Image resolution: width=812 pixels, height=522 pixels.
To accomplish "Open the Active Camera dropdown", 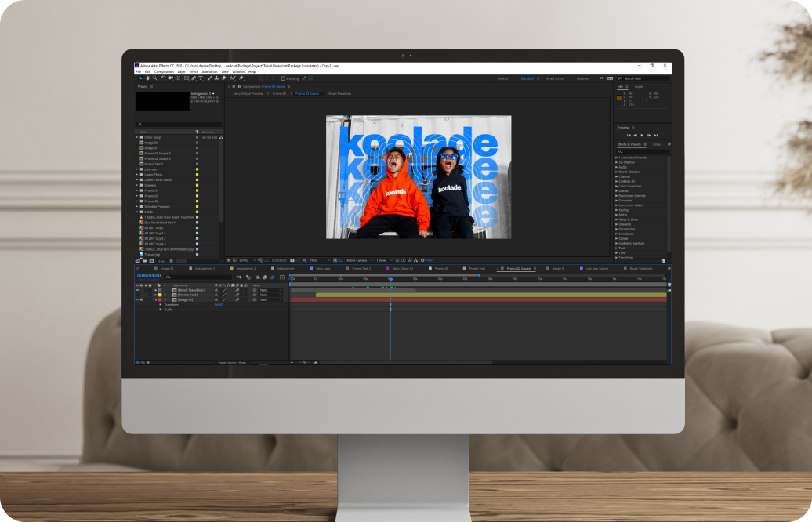I will click(359, 260).
